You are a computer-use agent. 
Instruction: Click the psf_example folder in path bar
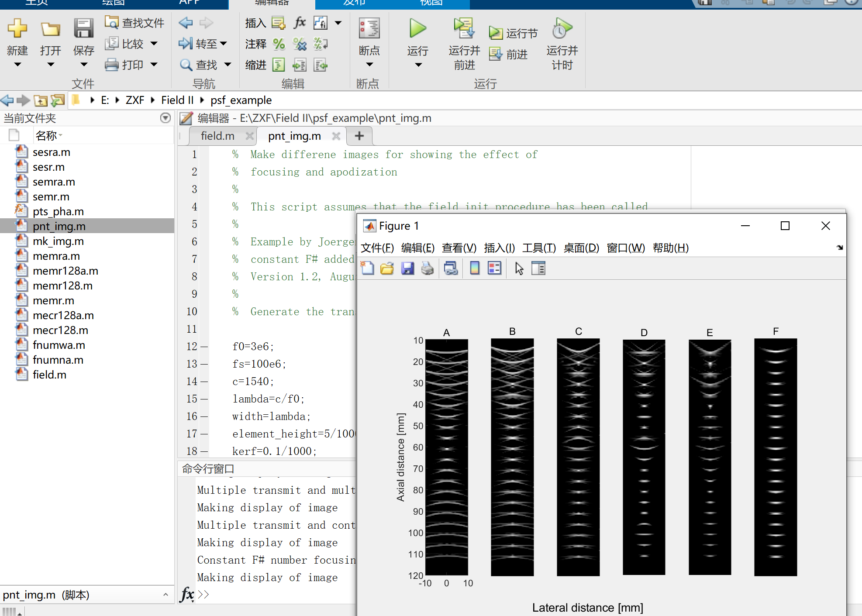point(241,100)
